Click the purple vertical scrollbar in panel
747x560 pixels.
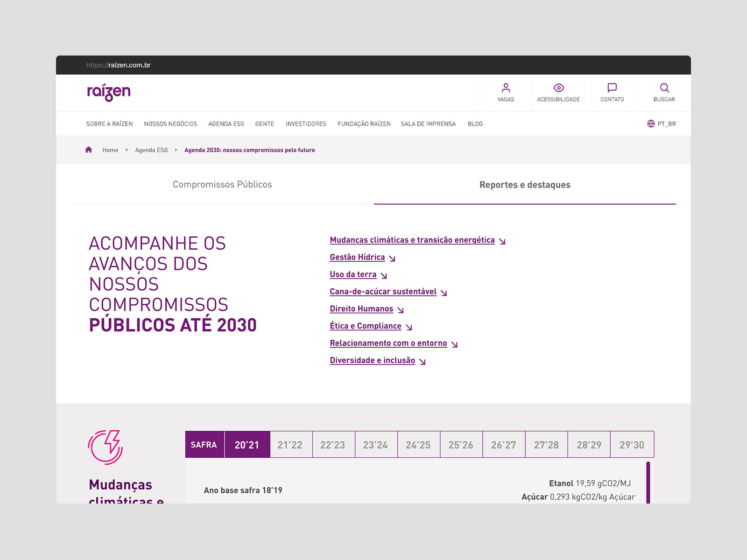[648, 483]
